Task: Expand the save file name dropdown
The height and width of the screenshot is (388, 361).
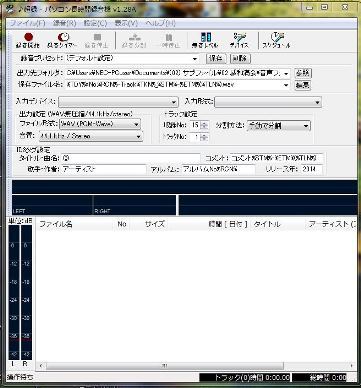Action: coord(286,85)
